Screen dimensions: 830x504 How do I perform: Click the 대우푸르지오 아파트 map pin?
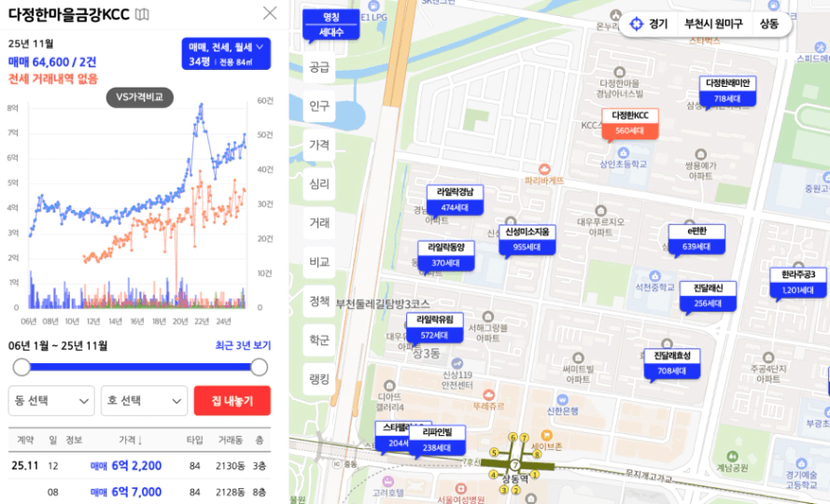point(600,211)
